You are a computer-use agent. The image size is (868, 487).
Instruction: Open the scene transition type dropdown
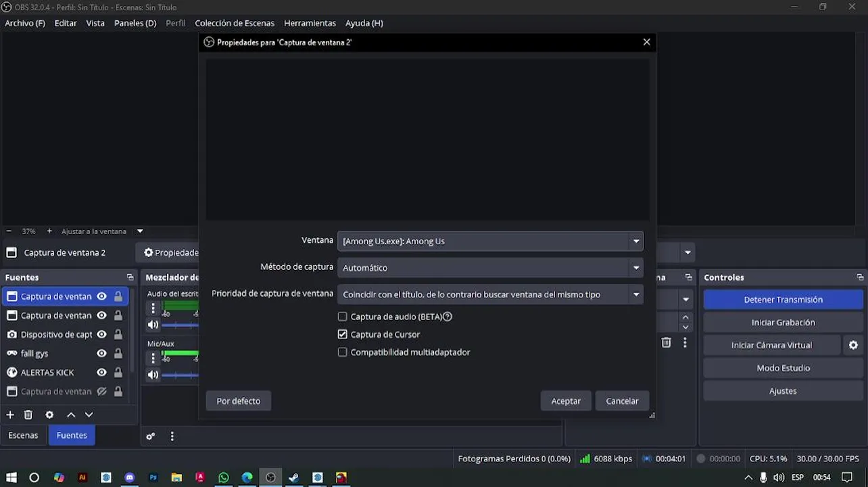click(x=685, y=299)
